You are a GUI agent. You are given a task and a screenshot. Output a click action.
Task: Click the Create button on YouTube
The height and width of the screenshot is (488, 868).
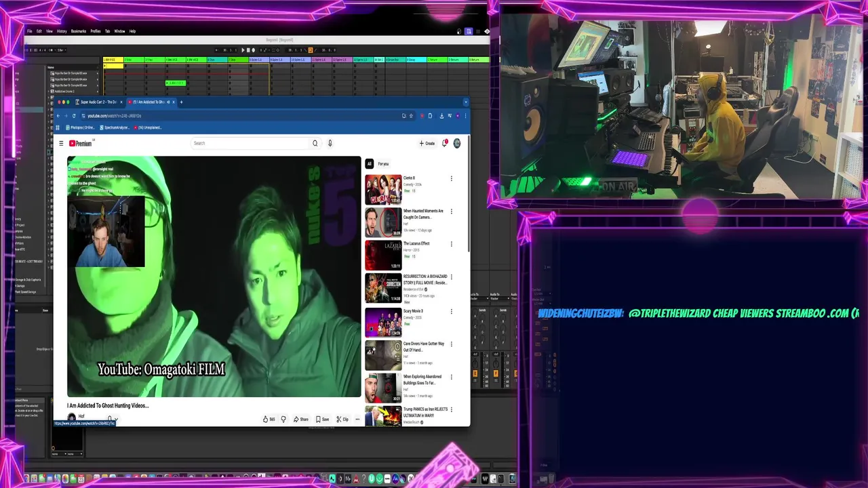[x=427, y=143]
